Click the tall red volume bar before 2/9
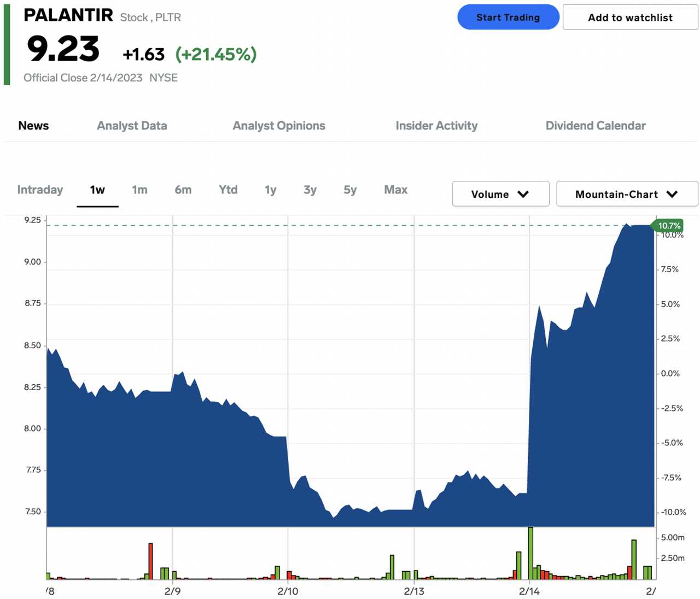The height and width of the screenshot is (599, 700). (150, 561)
